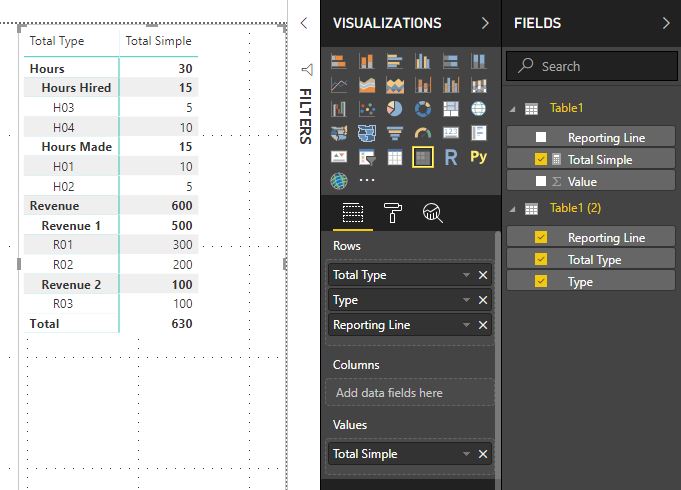Select the Gauge visual
Image resolution: width=681 pixels, height=490 pixels.
coord(423,133)
